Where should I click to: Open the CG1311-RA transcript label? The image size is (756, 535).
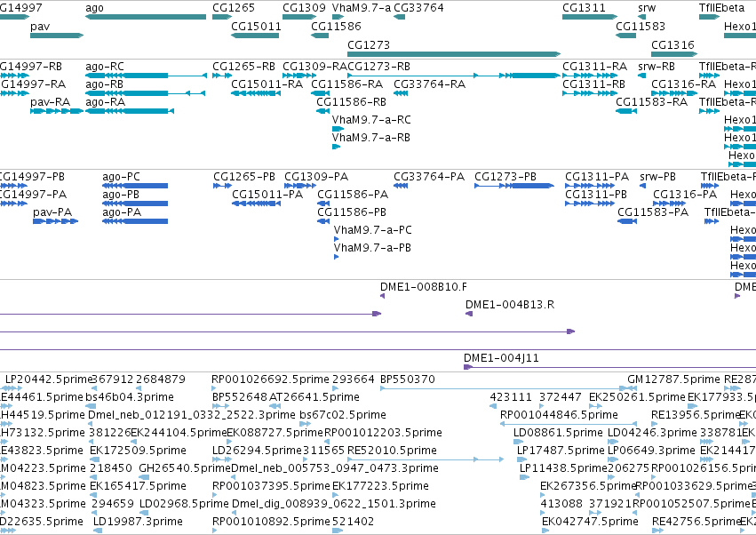595,67
